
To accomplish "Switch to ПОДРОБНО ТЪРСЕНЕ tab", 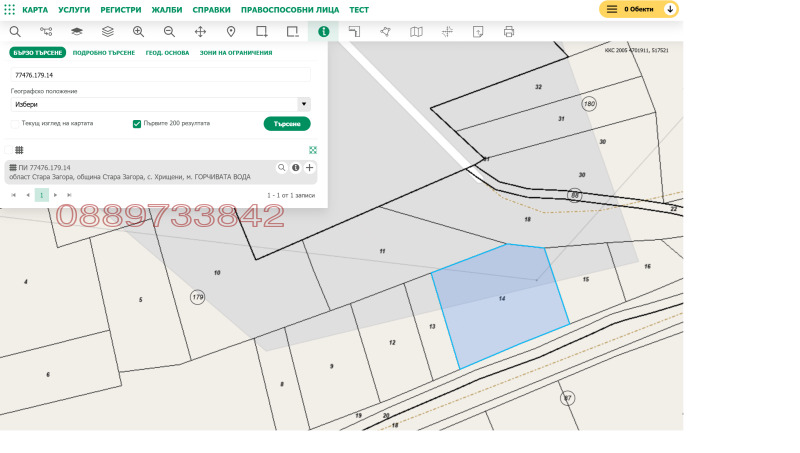I will pos(105,53).
